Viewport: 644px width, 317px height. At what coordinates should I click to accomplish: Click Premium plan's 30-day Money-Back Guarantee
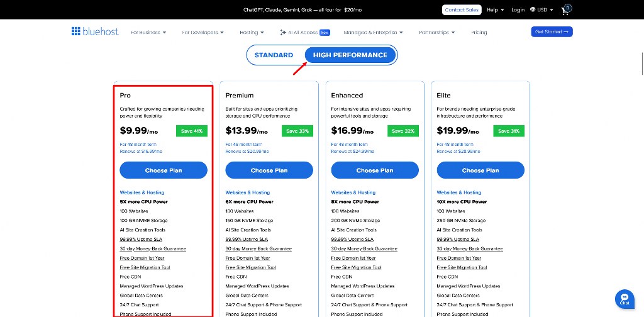[258, 248]
